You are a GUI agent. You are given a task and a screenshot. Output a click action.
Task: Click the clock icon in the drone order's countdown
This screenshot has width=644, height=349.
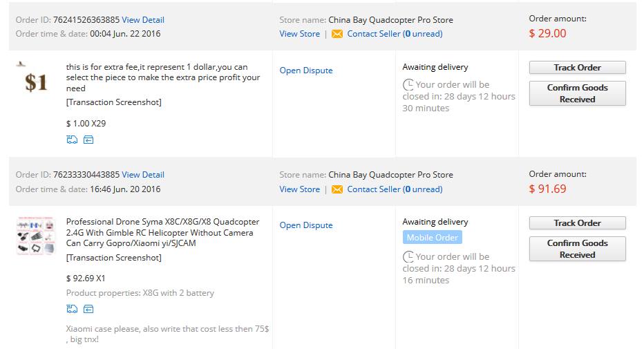point(408,256)
